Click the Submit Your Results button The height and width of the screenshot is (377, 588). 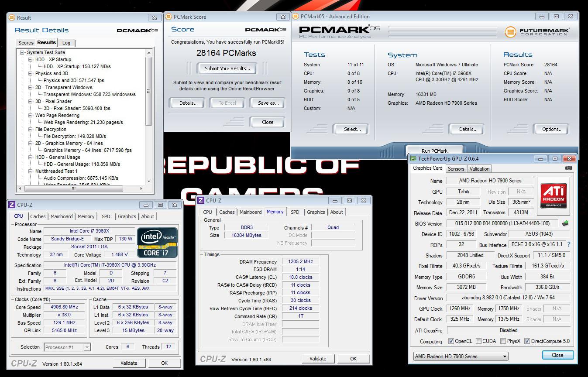tap(227, 69)
